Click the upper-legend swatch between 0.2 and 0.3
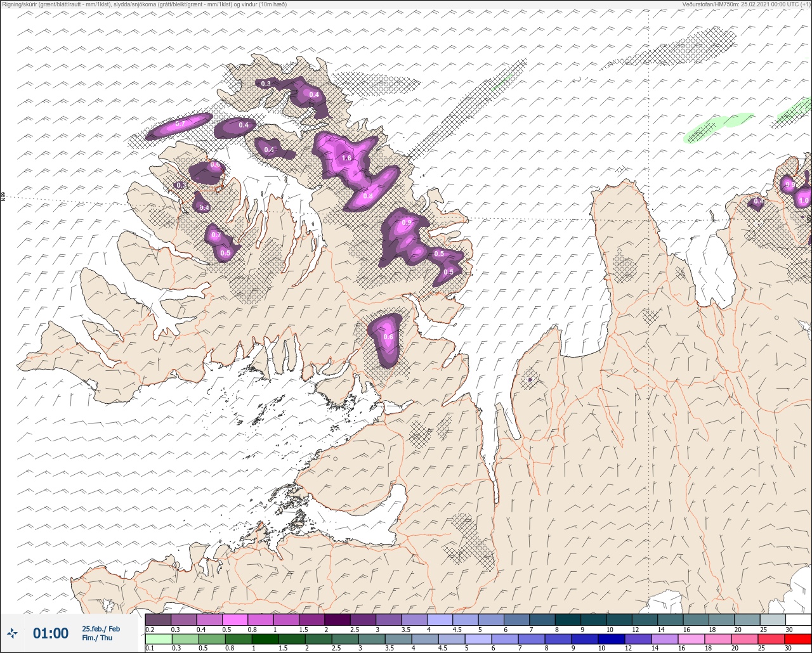The height and width of the screenshot is (653, 812). point(158,619)
